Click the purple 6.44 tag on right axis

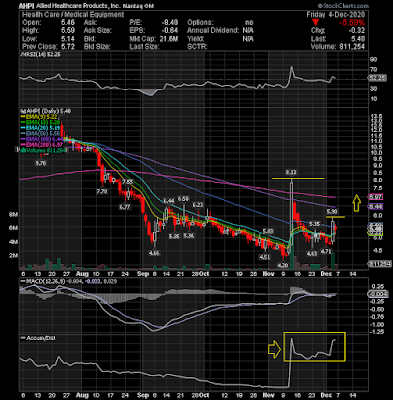pyautogui.click(x=376, y=207)
